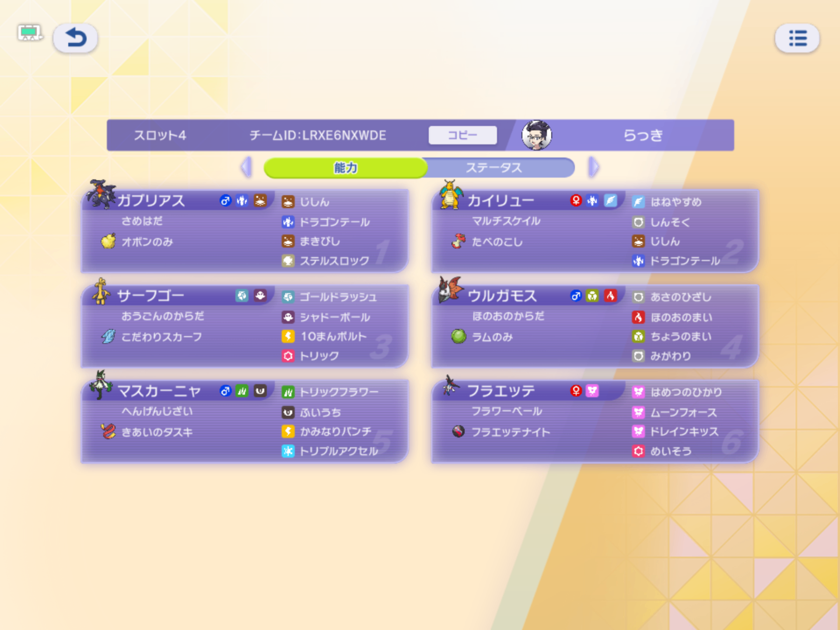This screenshot has height=630, width=840.
Task: Tap the 10まんボルト electric type icon
Action: tap(288, 336)
